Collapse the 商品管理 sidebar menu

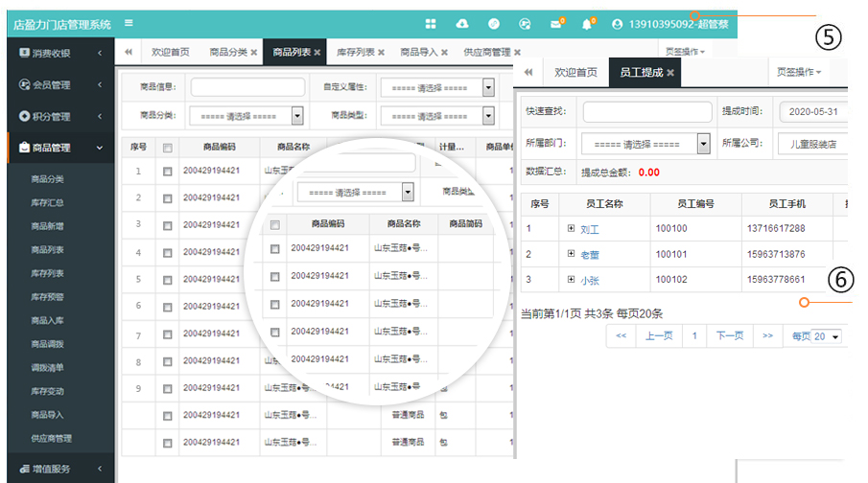point(60,148)
